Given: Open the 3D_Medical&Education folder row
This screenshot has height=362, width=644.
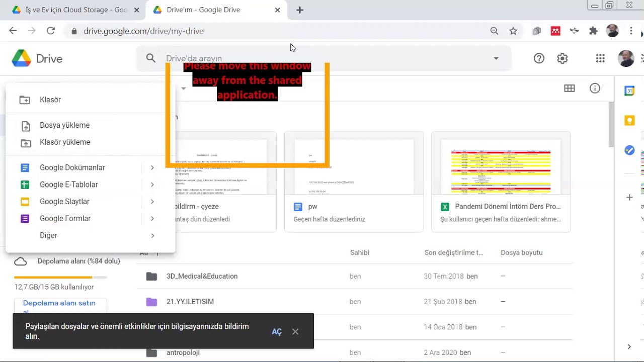Looking at the screenshot, I should click(355, 276).
